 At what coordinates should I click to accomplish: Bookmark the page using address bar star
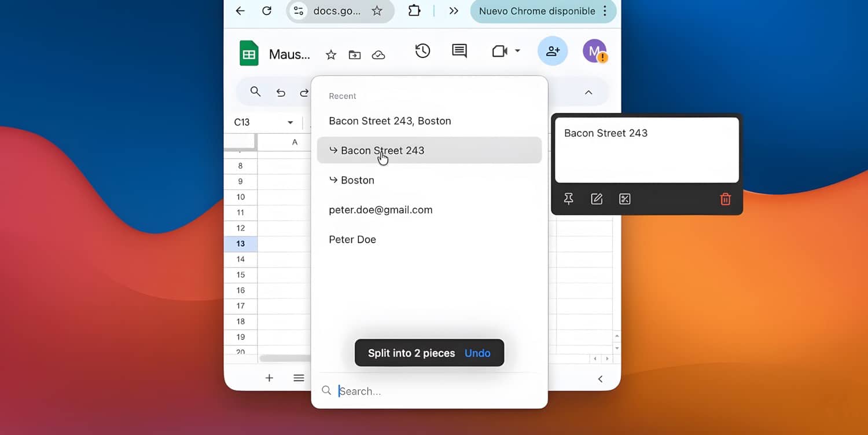point(377,11)
